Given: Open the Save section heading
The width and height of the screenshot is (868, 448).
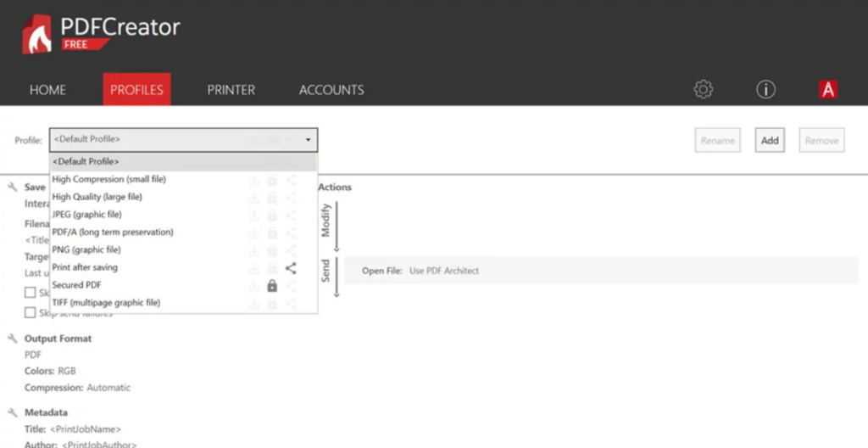Looking at the screenshot, I should tap(35, 188).
